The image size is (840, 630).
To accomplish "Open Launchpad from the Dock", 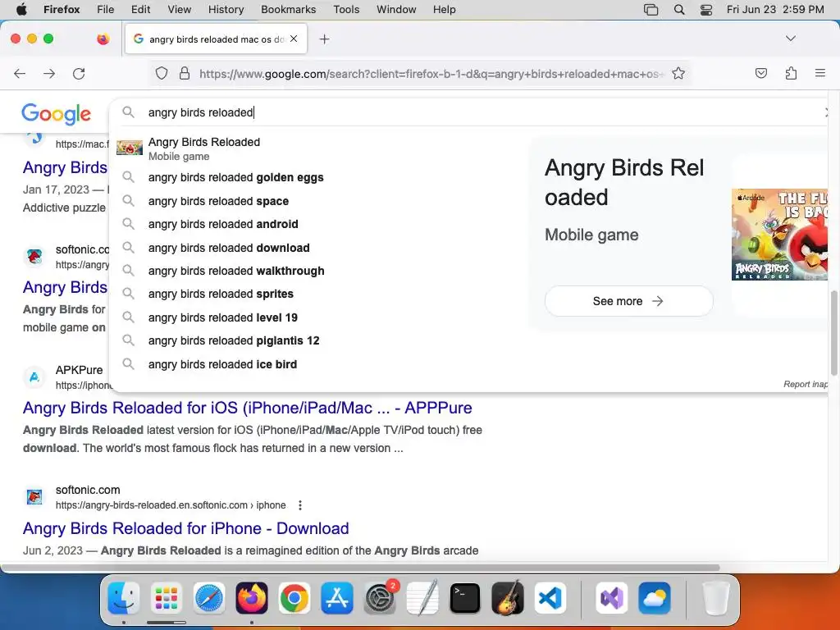I will coord(166,598).
